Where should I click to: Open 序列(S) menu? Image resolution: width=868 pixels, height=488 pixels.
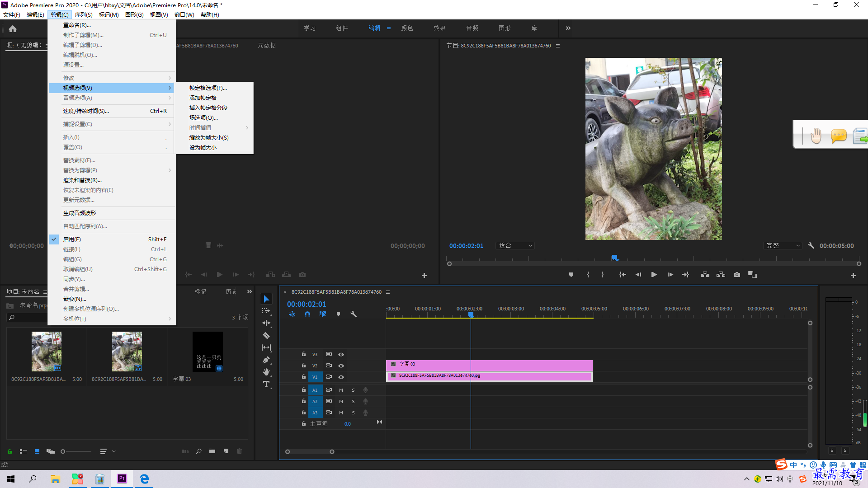click(84, 15)
